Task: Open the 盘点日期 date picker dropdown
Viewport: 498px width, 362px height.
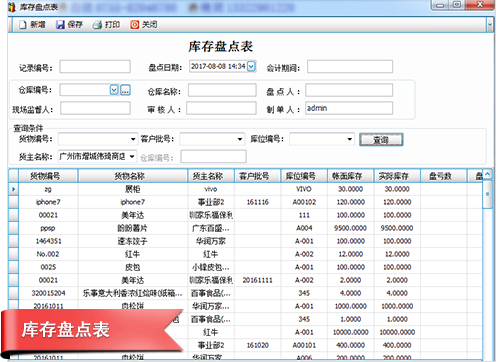Action: click(251, 66)
